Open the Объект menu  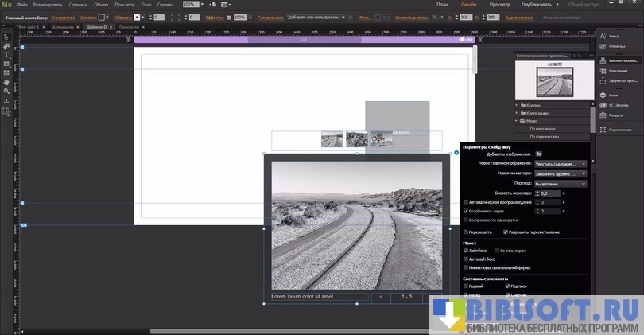pyautogui.click(x=101, y=5)
